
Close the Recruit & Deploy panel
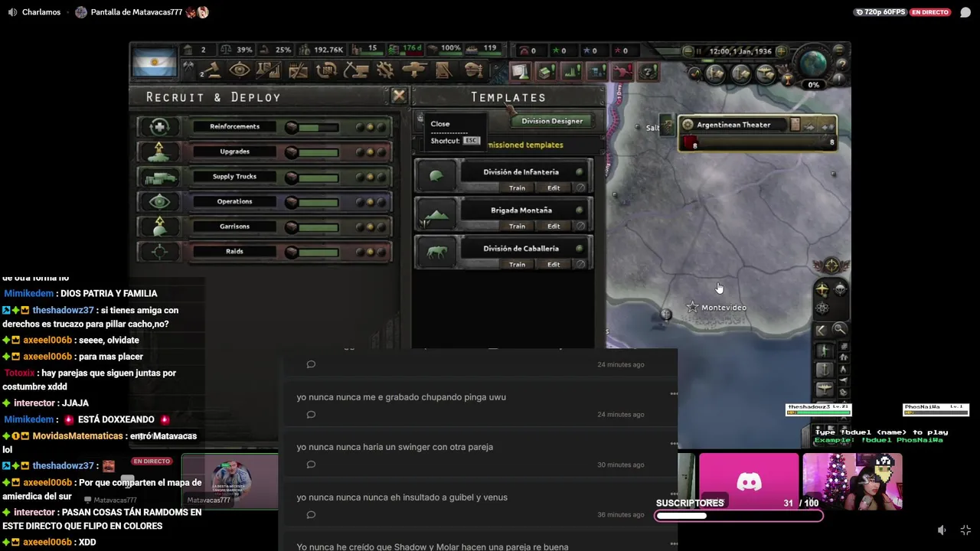[399, 96]
